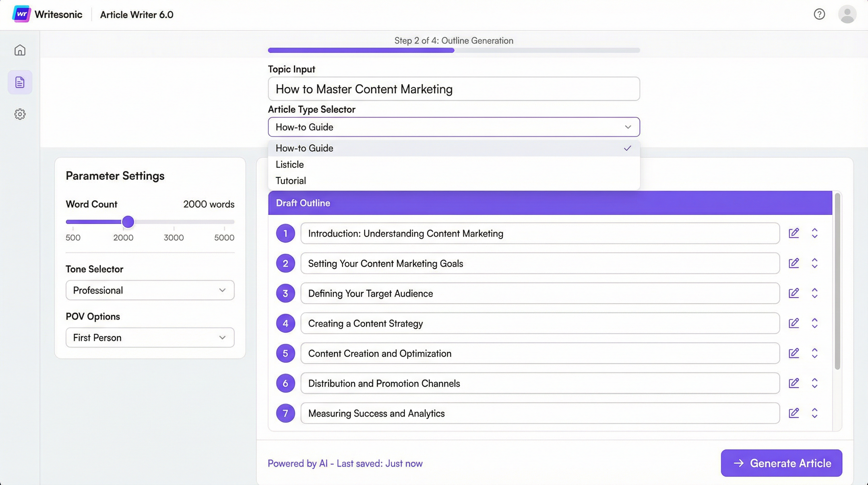Screen dimensions: 868x485
Task: Edit the Introduction outline section with pencil icon
Action: tap(794, 233)
